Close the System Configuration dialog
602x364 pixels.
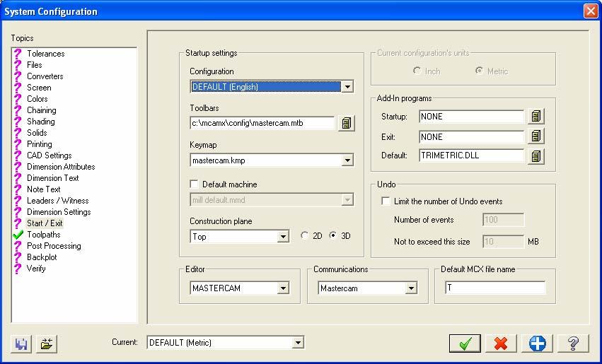point(591,11)
